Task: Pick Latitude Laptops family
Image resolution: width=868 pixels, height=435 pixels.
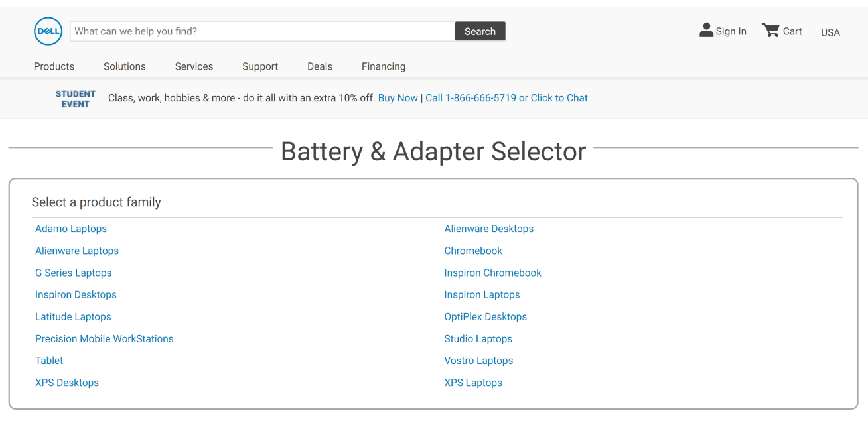Action: pyautogui.click(x=73, y=317)
